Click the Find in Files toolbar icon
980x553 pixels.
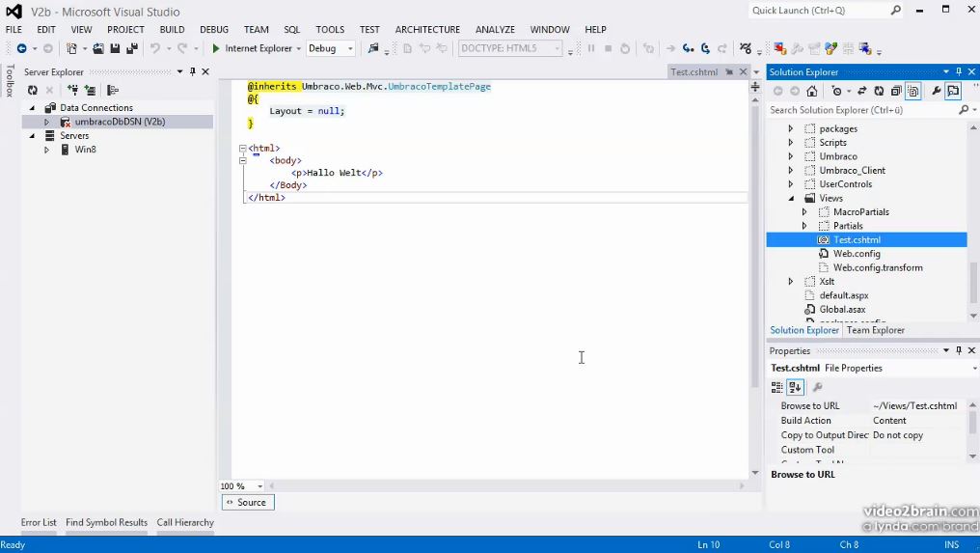point(373,48)
